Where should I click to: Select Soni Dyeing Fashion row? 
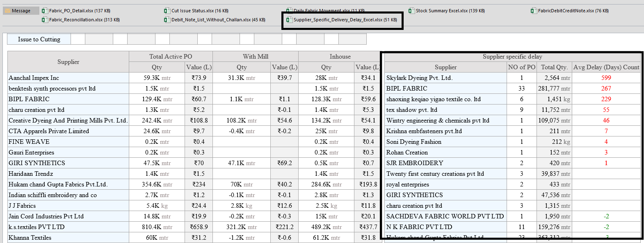pos(445,142)
